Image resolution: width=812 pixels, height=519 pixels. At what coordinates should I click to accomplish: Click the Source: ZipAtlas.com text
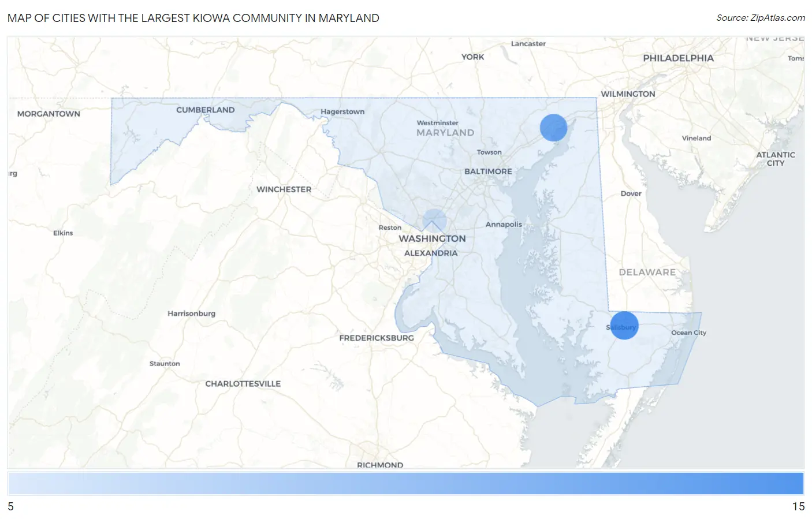(761, 18)
